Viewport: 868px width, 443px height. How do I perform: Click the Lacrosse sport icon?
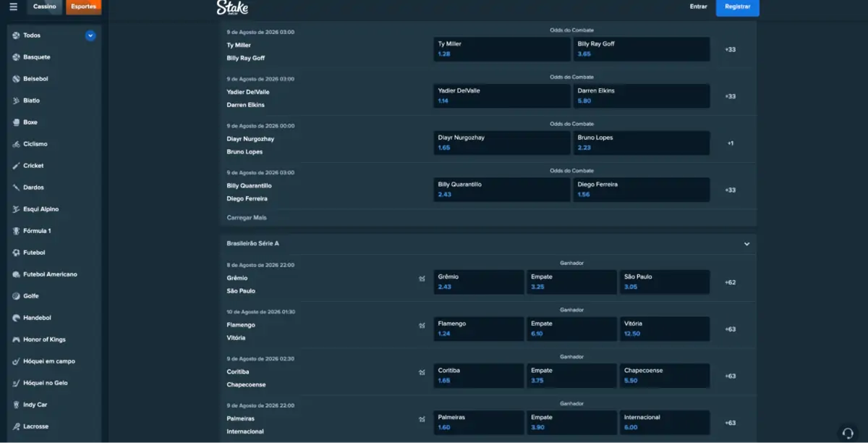(16, 426)
